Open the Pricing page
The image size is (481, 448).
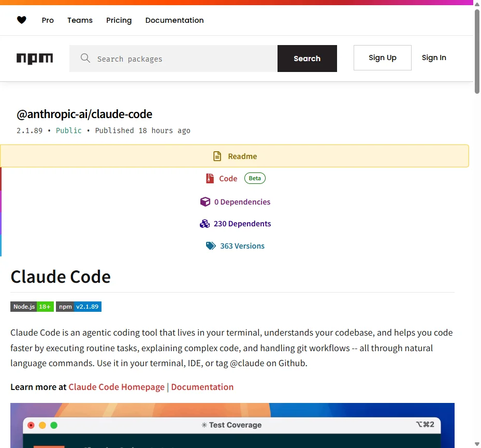click(x=119, y=20)
